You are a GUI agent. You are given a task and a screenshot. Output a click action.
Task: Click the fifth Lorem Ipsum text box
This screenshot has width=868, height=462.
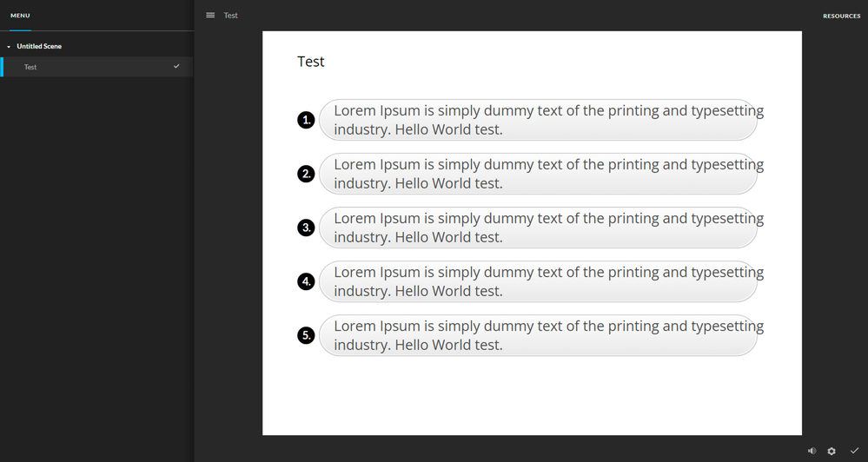(538, 335)
